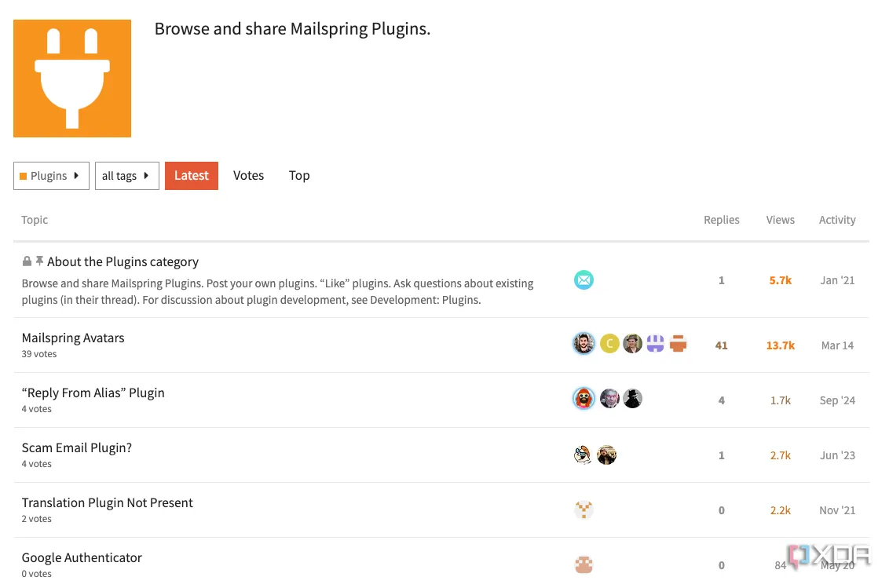Open Translation Plugin Not Present topic

coord(107,503)
